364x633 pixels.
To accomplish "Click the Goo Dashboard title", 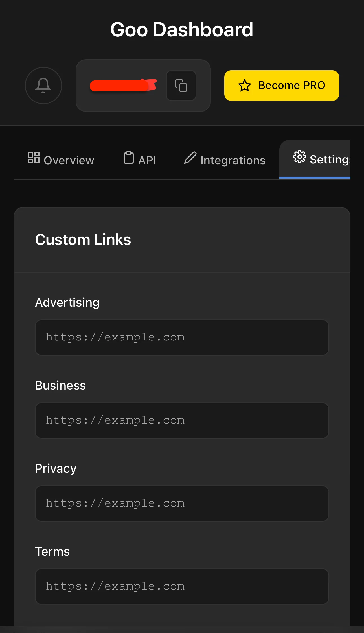I will point(182,30).
